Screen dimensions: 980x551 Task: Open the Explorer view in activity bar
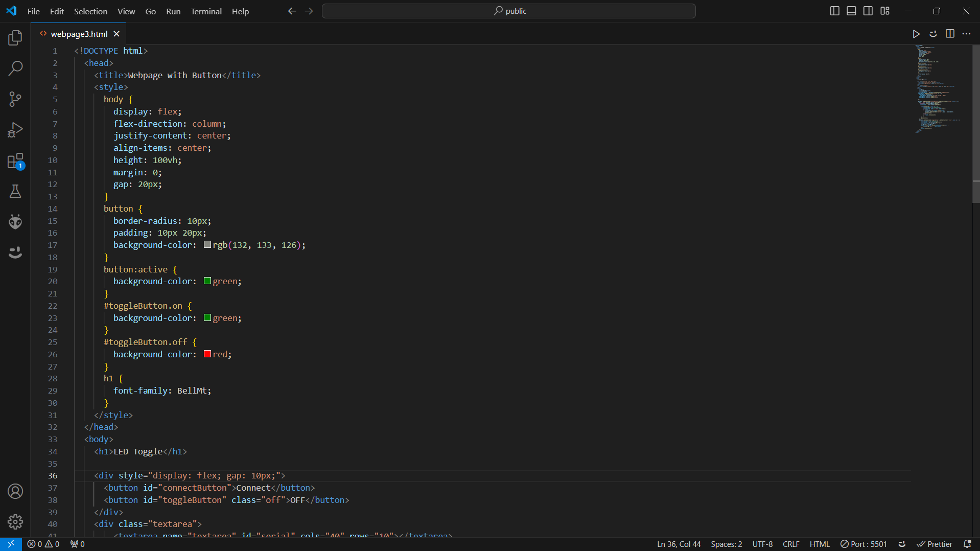(15, 37)
